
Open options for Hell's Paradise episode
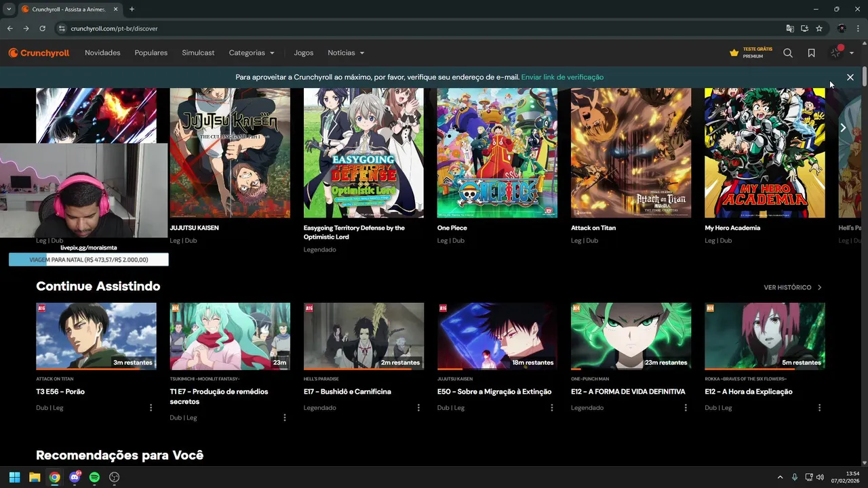pyautogui.click(x=418, y=407)
